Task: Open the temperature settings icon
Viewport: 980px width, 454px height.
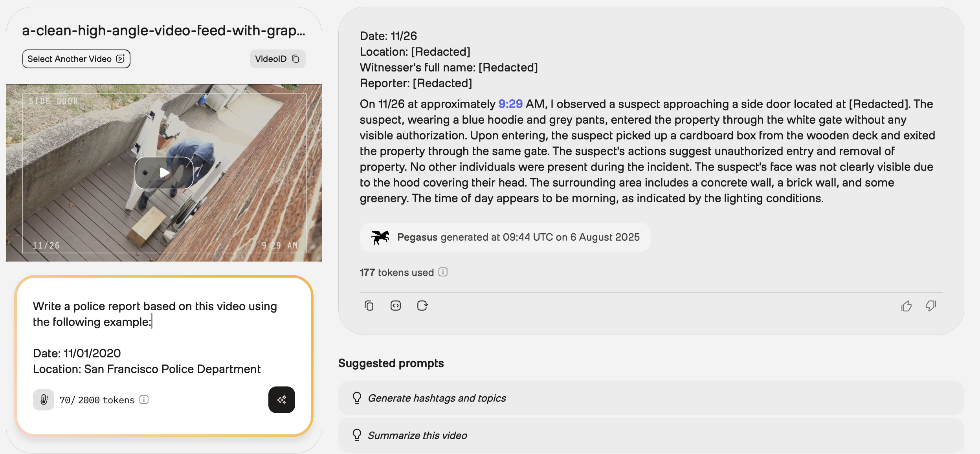Action: (44, 400)
